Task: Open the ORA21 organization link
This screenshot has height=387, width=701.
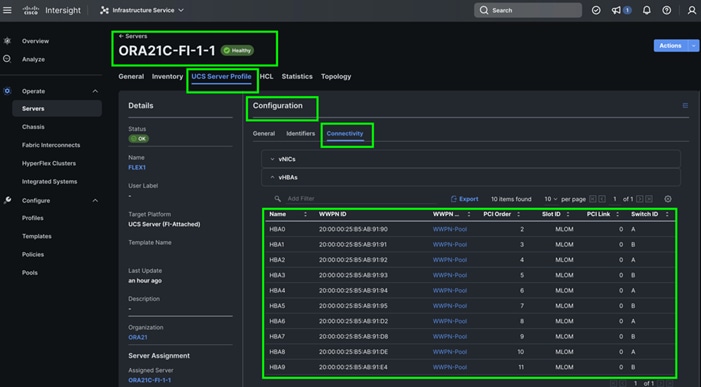Action: point(138,337)
